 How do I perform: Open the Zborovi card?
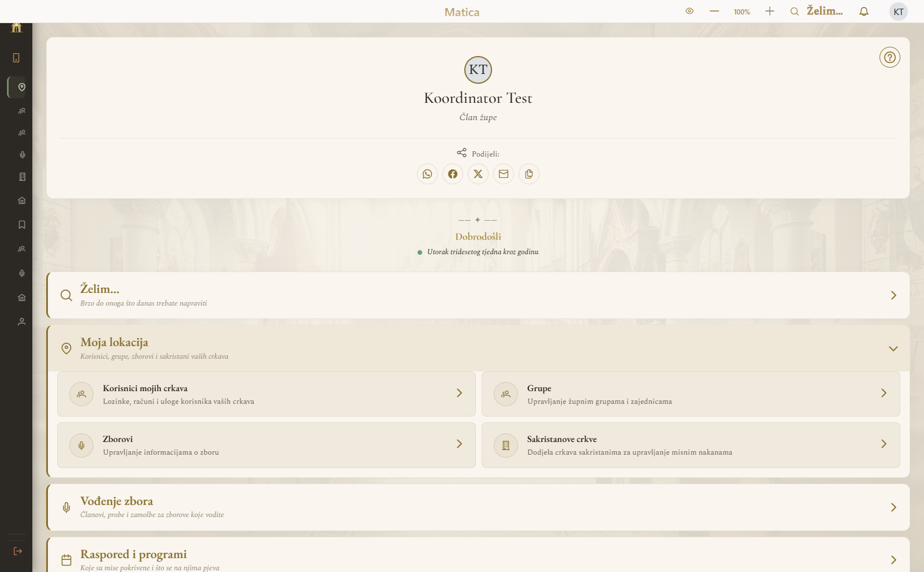click(266, 445)
